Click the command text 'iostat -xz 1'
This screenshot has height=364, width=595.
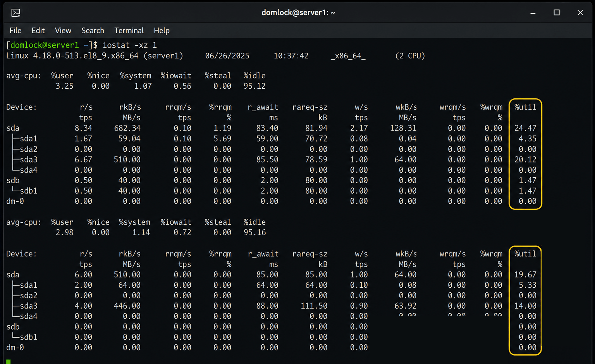[130, 45]
